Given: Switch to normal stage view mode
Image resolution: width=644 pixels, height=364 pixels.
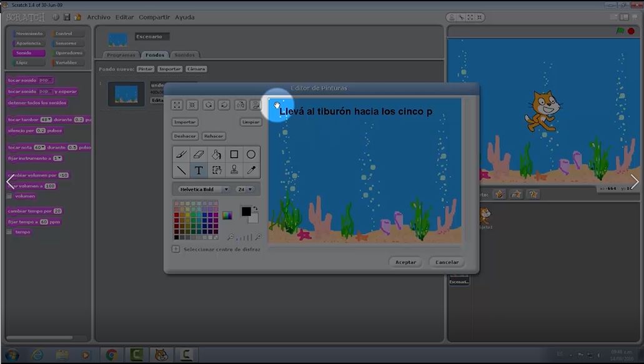Looking at the screenshot, I should (x=624, y=17).
